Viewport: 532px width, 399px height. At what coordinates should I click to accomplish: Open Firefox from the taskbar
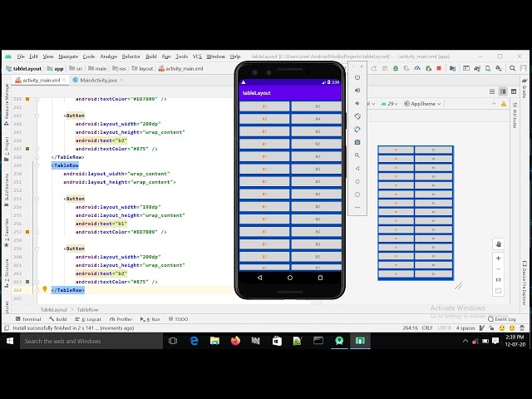click(x=235, y=341)
